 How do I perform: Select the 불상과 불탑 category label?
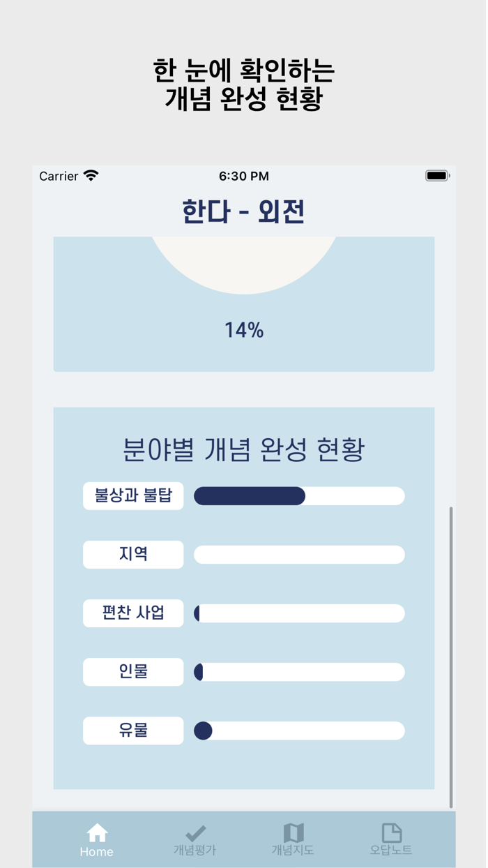coord(132,495)
